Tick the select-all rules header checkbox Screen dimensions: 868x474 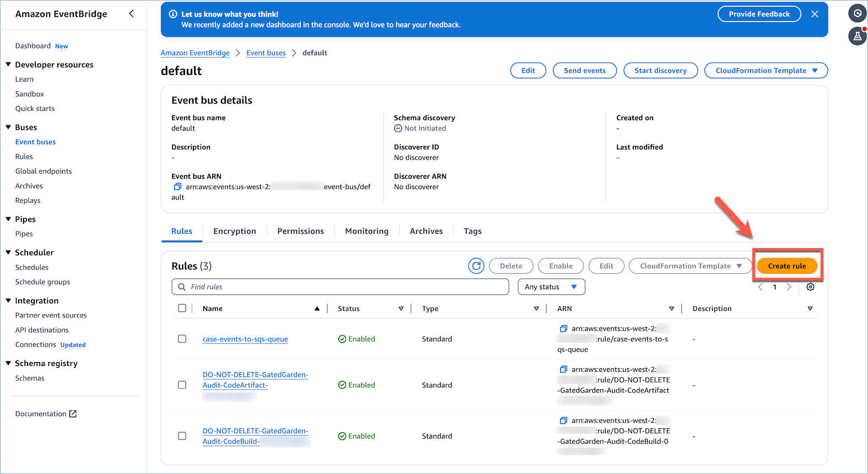click(182, 308)
